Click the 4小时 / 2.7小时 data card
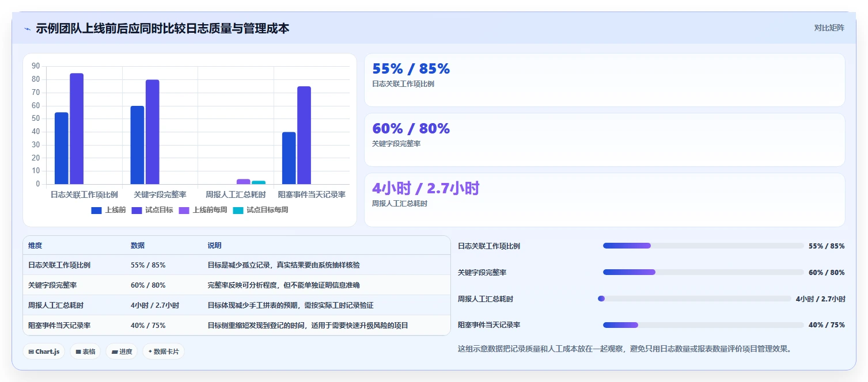The height and width of the screenshot is (382, 868). tap(605, 200)
